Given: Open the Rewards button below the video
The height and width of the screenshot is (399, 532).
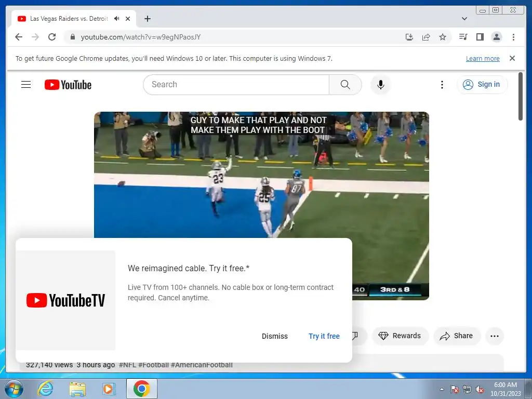Looking at the screenshot, I should 400,336.
